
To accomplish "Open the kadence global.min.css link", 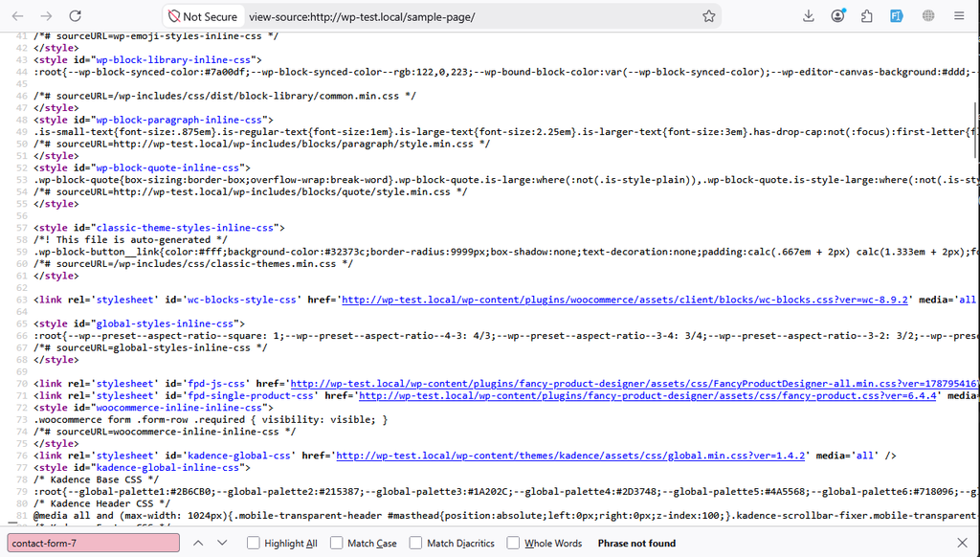I will coord(570,456).
